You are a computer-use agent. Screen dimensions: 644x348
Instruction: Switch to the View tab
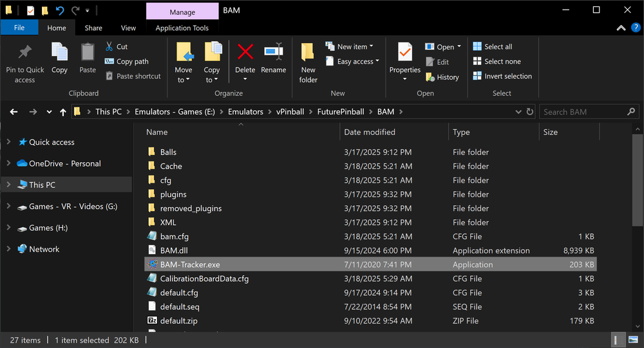pos(128,28)
